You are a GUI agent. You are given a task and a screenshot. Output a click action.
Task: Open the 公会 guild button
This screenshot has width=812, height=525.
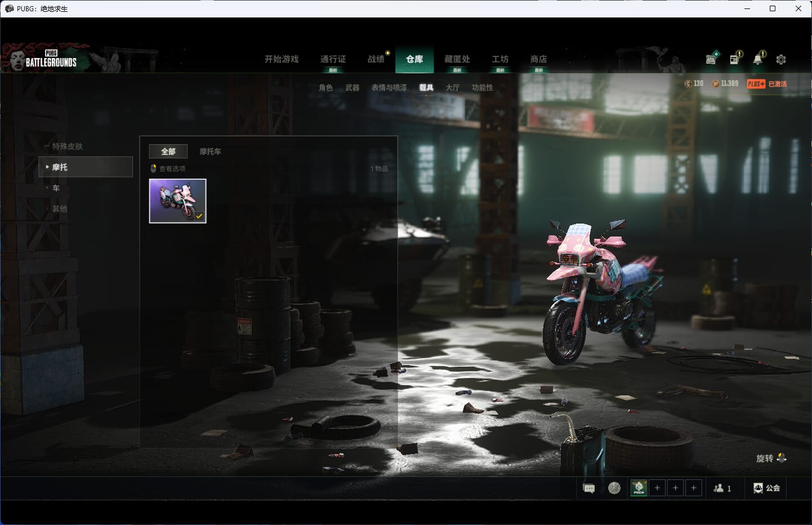click(x=767, y=488)
